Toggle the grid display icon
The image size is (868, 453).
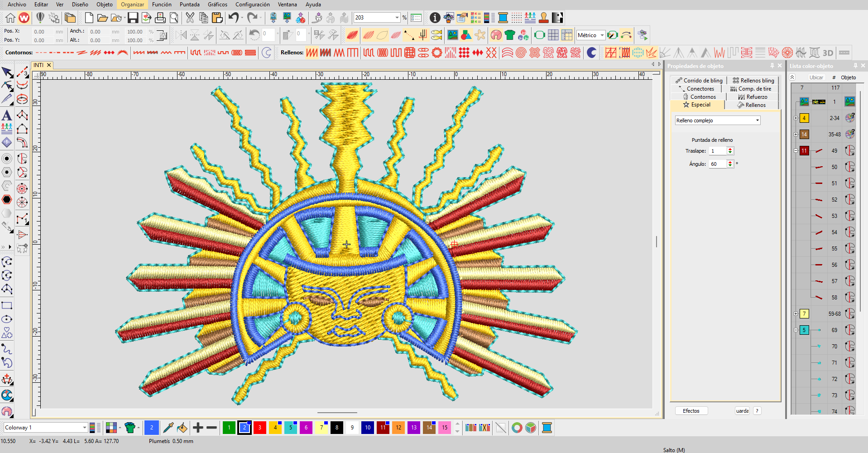pyautogui.click(x=553, y=35)
